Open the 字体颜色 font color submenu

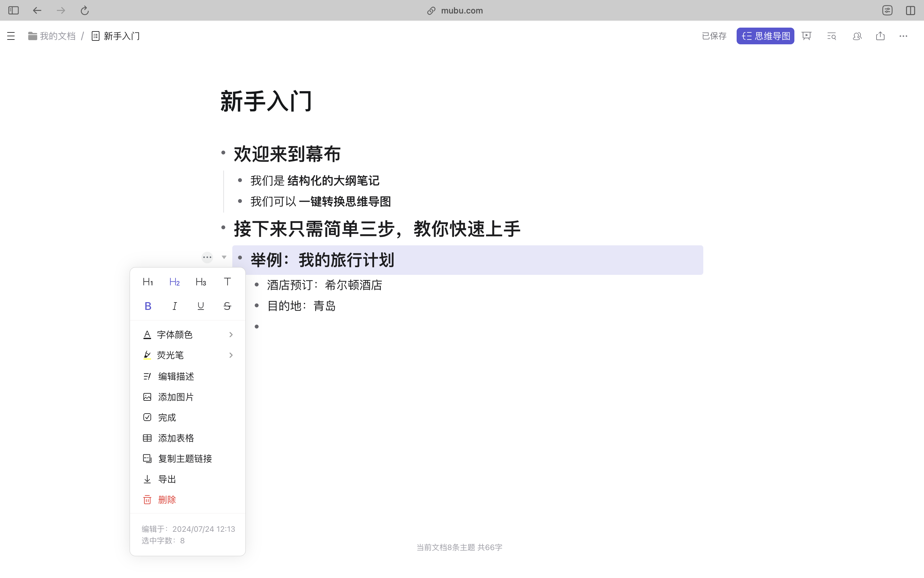pyautogui.click(x=187, y=335)
